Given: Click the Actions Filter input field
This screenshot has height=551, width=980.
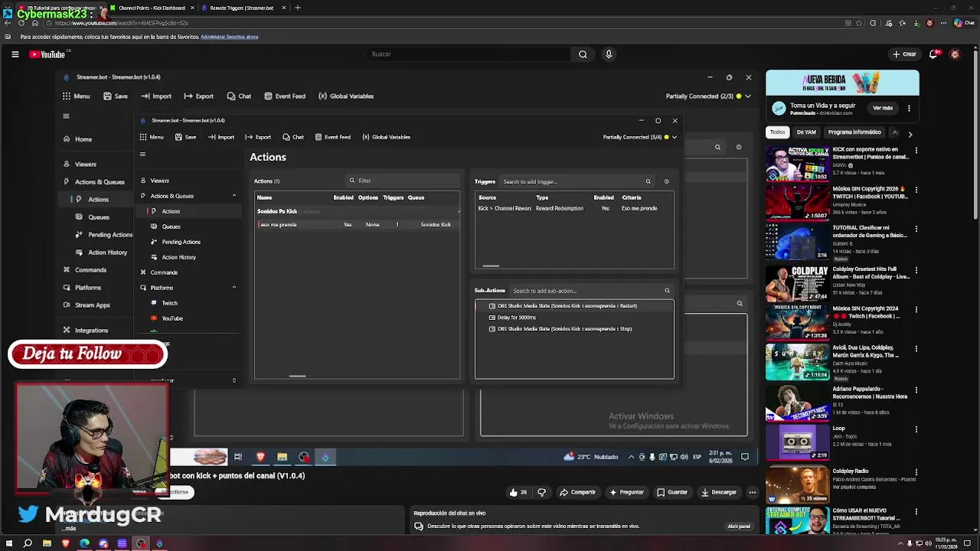Looking at the screenshot, I should (403, 181).
